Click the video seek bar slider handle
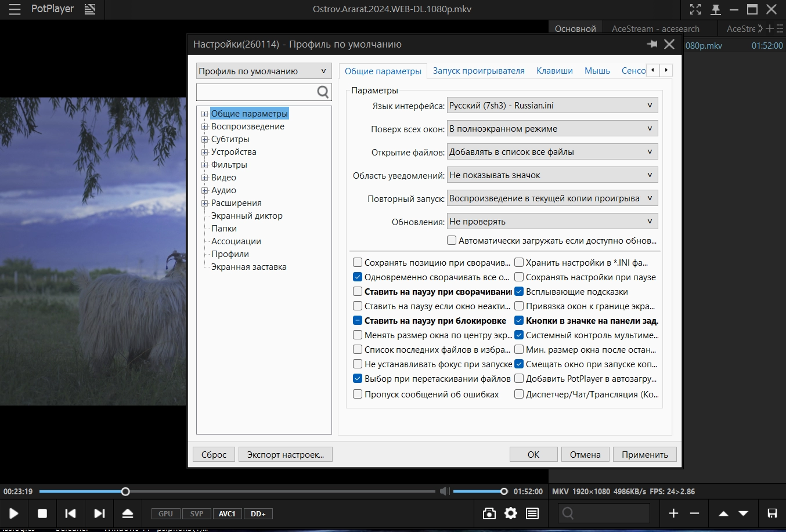 point(125,491)
